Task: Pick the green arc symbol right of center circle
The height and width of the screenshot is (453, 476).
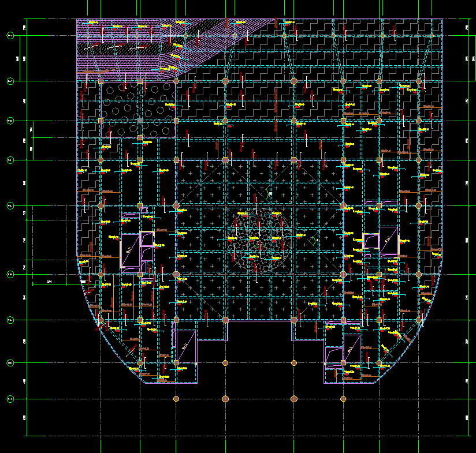Action: click(x=313, y=241)
